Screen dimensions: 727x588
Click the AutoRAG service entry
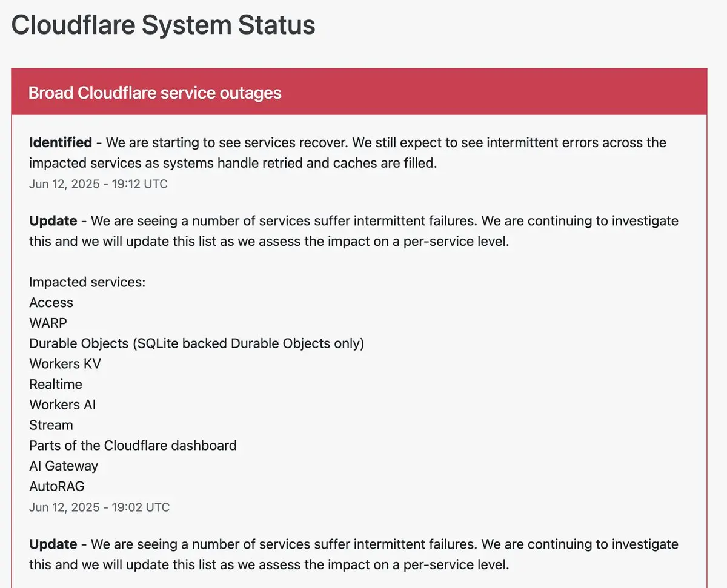tap(57, 486)
